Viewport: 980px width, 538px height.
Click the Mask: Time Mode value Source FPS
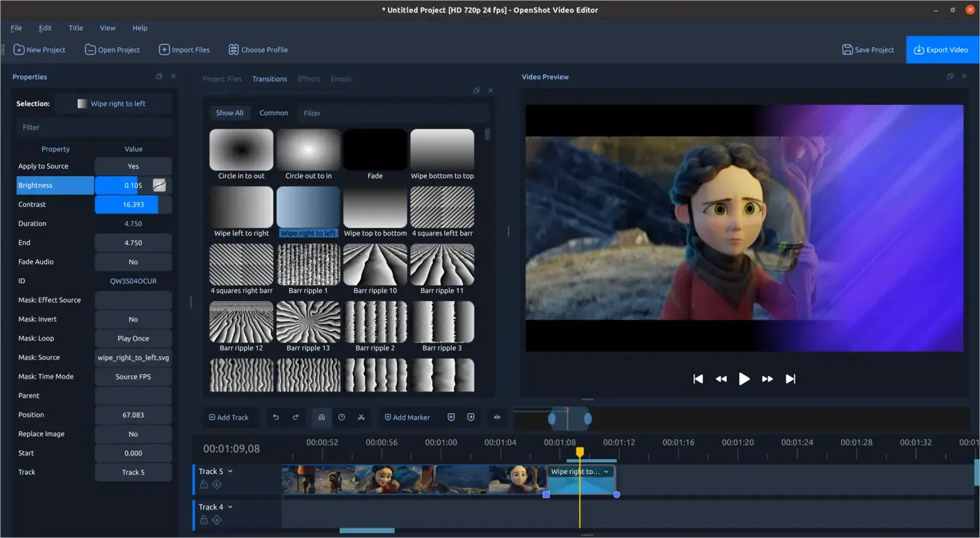point(133,377)
